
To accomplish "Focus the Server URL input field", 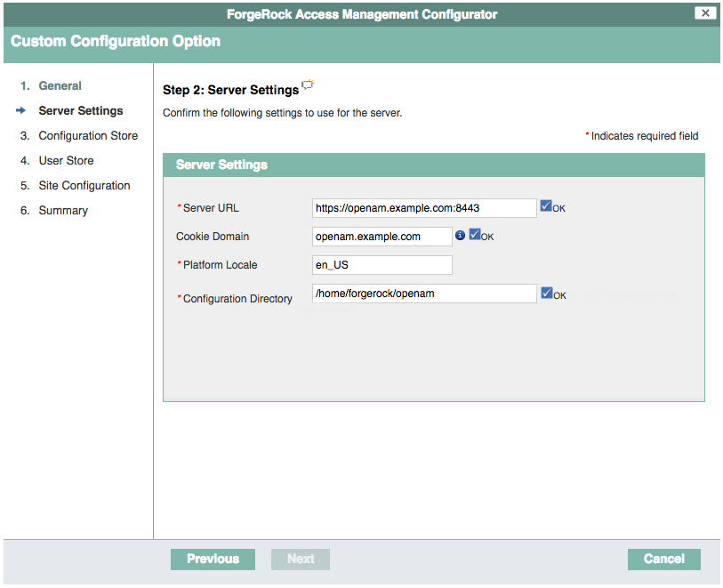I will 424,208.
